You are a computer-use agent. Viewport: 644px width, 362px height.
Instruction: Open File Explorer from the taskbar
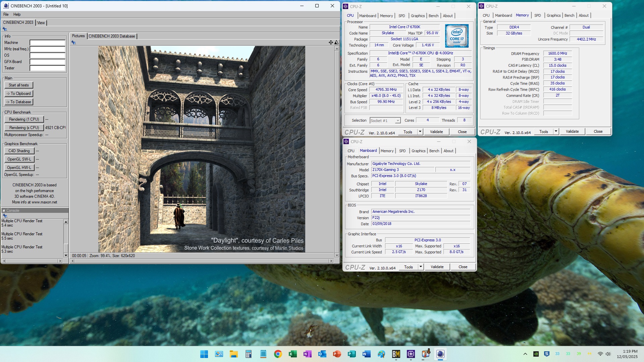(x=233, y=354)
